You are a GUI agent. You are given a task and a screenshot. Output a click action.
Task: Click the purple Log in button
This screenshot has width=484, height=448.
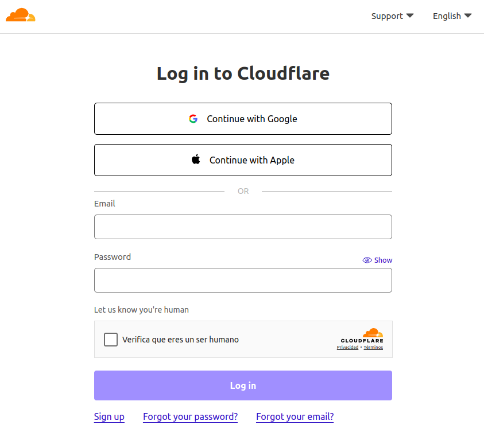tap(243, 385)
